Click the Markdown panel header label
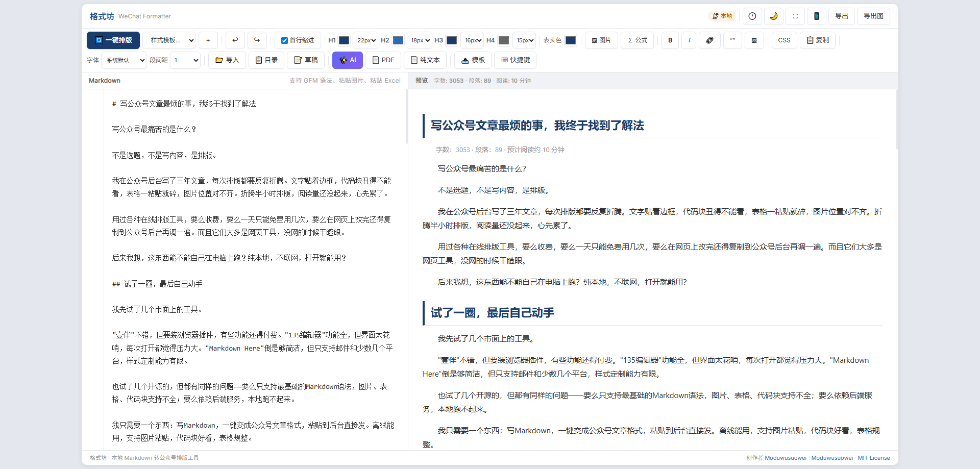This screenshot has width=980, height=469. click(105, 81)
